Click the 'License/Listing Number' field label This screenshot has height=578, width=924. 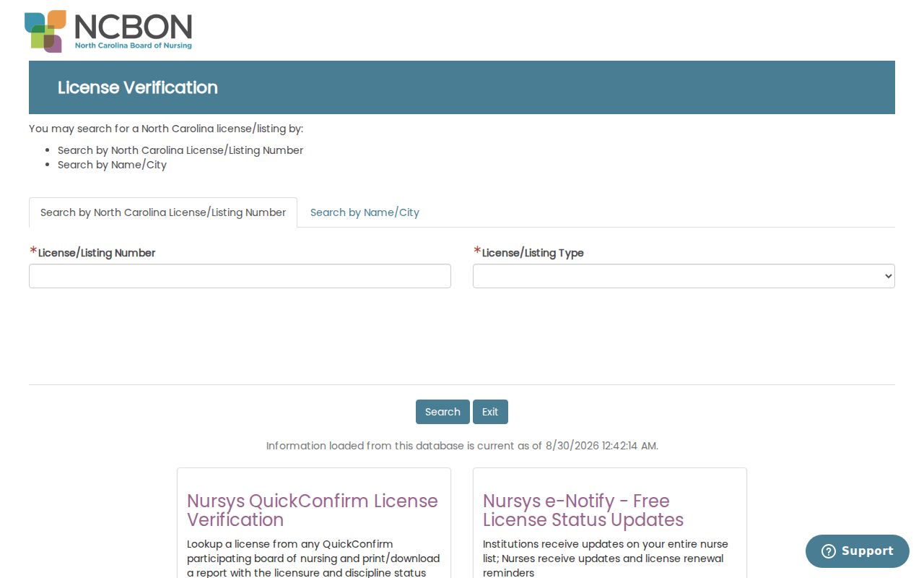click(97, 253)
